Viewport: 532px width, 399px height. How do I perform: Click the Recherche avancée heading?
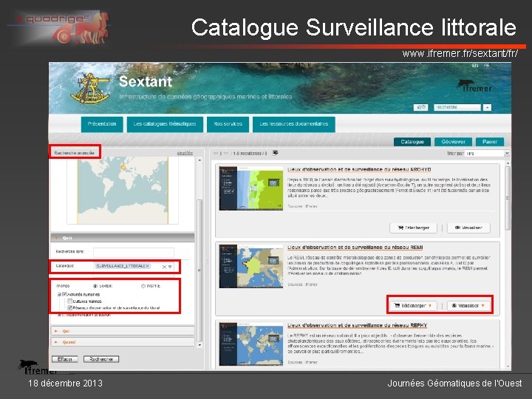click(x=75, y=153)
